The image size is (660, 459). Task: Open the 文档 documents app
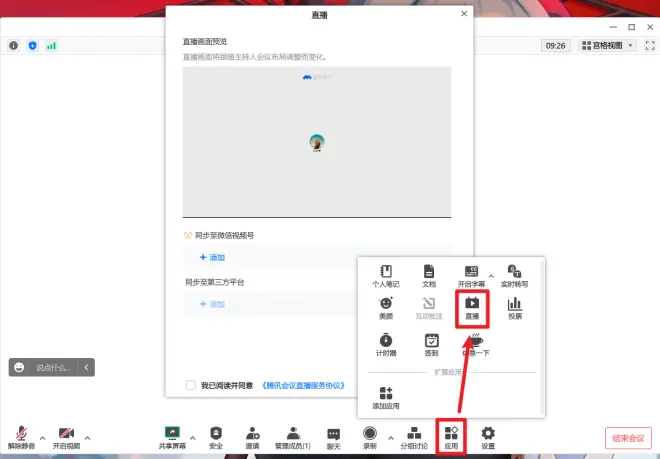click(x=428, y=276)
